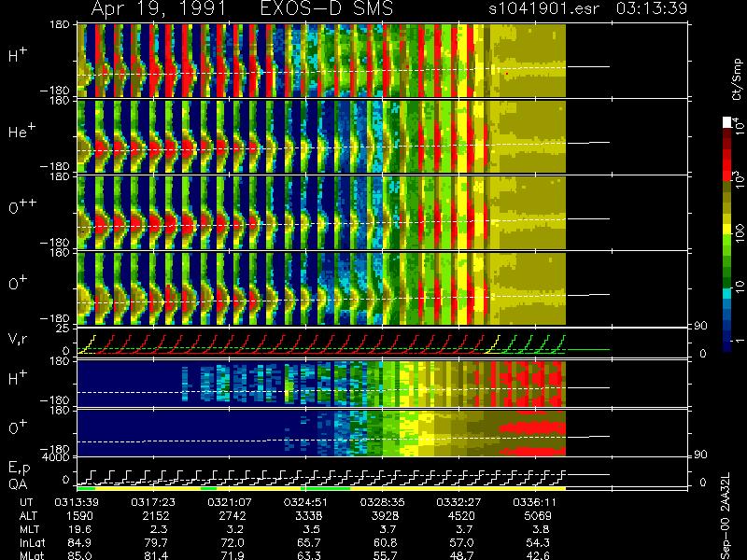Click the "EXOS-D SMS" title text

[x=327, y=8]
